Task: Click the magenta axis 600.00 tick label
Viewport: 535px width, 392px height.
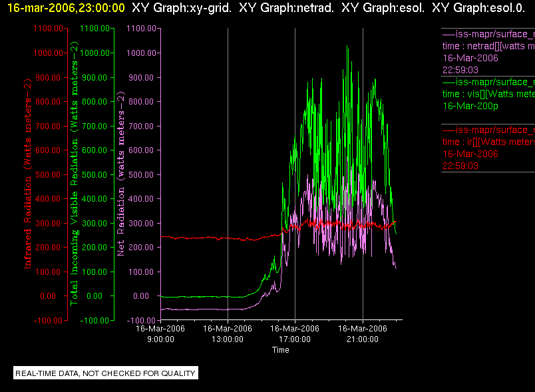Action: coord(141,150)
